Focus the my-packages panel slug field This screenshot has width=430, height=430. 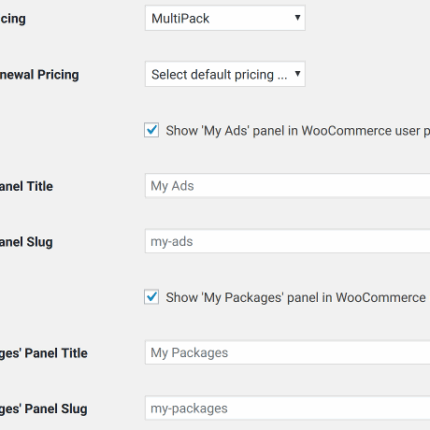point(287,408)
